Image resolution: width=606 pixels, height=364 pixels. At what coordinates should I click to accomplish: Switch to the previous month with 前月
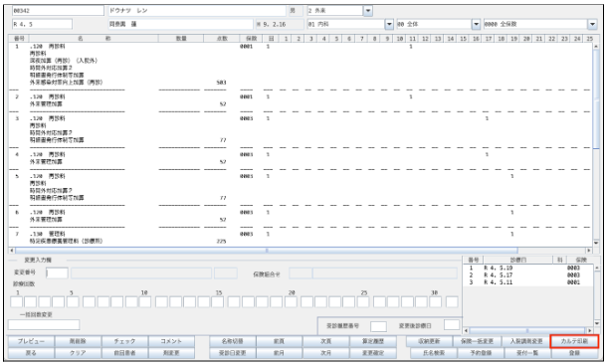[x=279, y=353]
